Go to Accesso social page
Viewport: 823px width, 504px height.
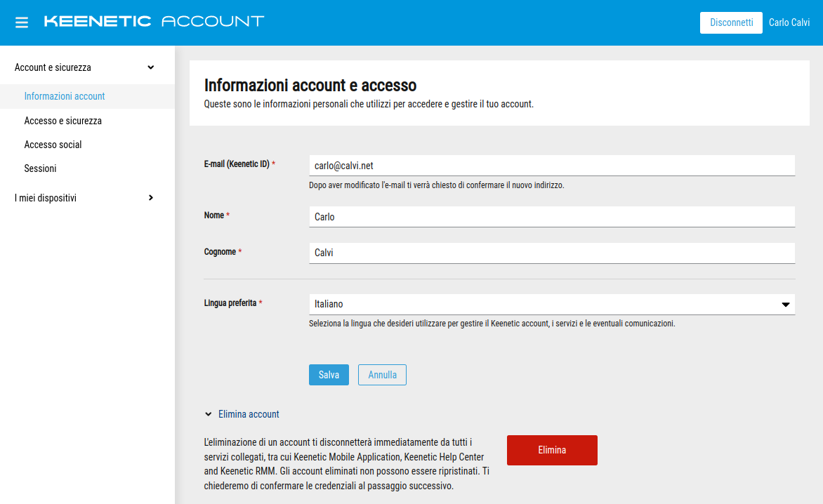click(53, 145)
